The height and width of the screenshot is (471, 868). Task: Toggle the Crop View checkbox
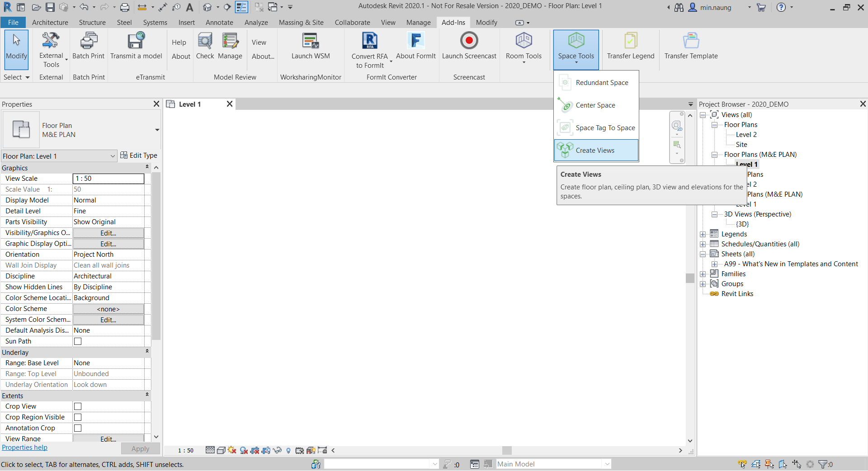pyautogui.click(x=78, y=406)
